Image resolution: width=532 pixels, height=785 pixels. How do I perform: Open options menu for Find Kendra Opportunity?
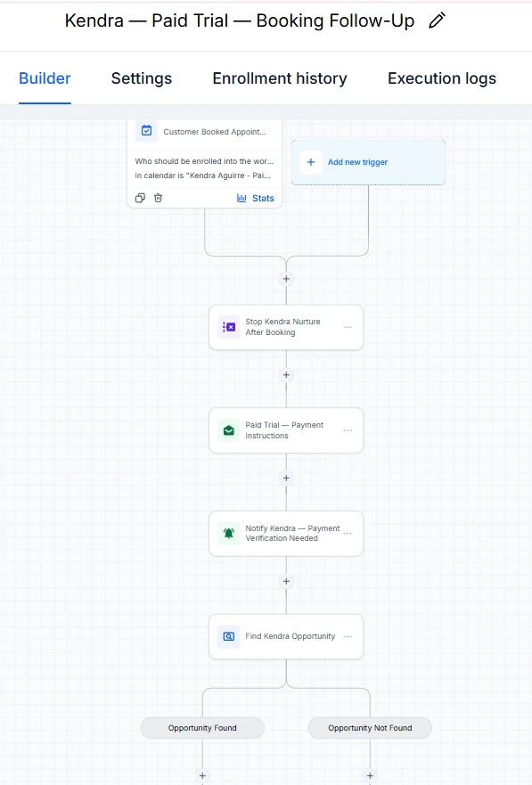pyautogui.click(x=348, y=636)
